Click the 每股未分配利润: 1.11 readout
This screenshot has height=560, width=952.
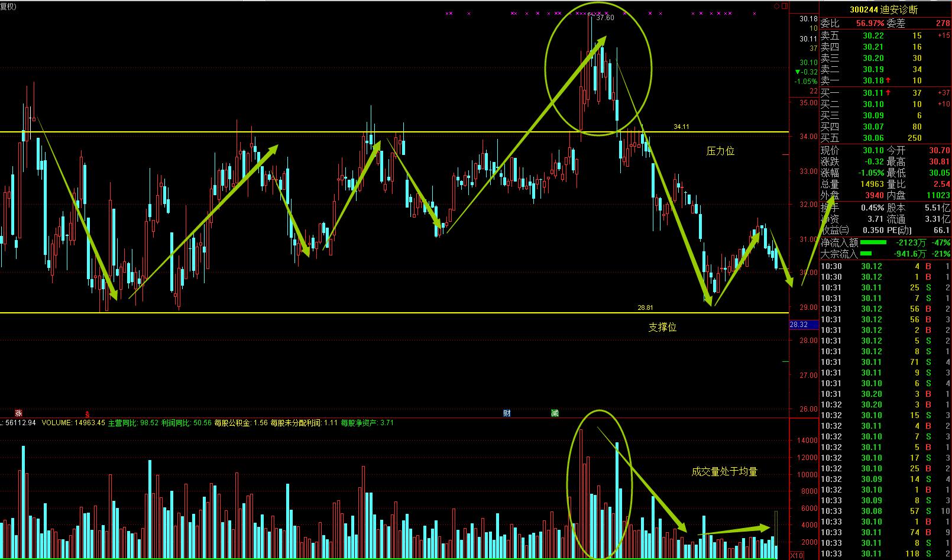pyautogui.click(x=304, y=423)
